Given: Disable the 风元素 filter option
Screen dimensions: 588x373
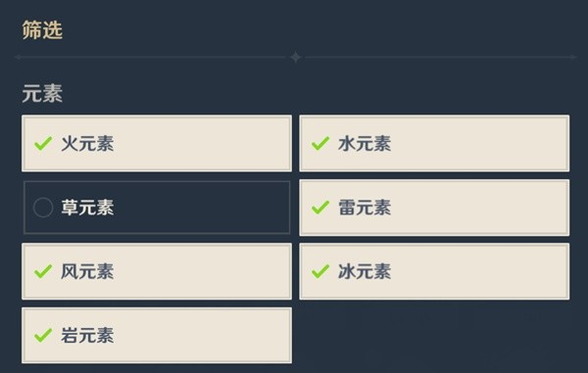Looking at the screenshot, I should (157, 271).
